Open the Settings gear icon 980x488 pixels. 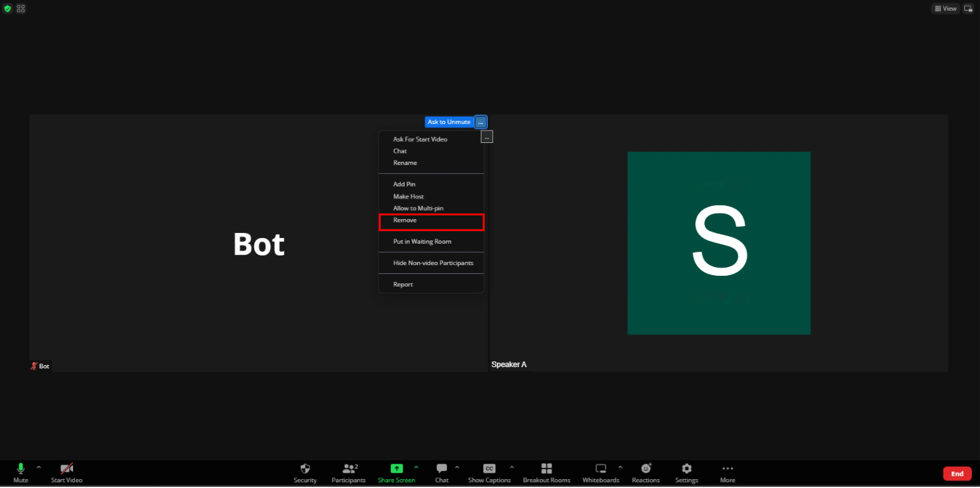[686, 469]
